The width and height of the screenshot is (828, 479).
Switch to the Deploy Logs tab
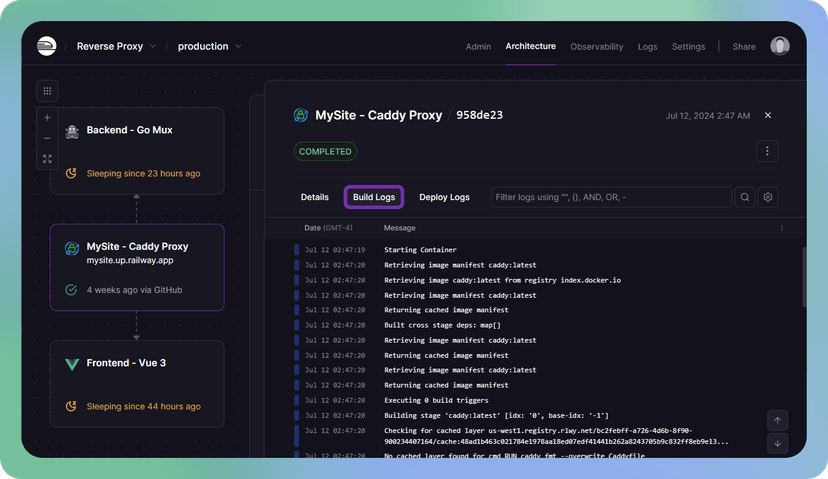click(444, 197)
